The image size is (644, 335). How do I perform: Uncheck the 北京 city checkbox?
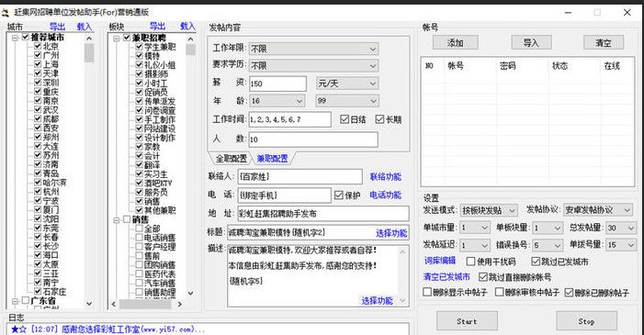pos(38,46)
